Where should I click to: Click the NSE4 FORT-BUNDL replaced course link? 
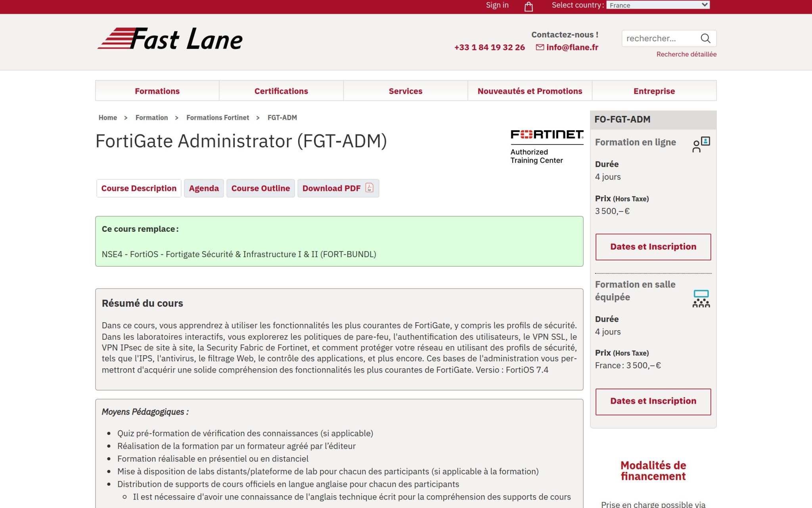pos(239,254)
